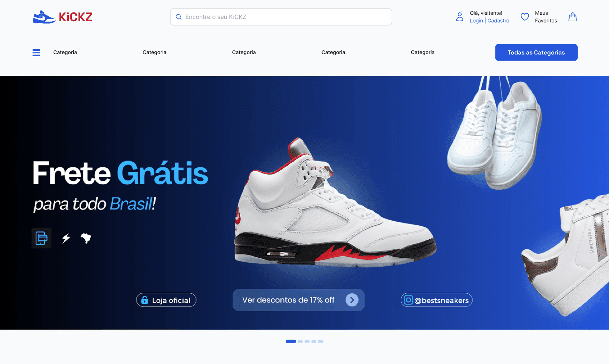Go to the fourth carousel slide dot

tap(314, 341)
